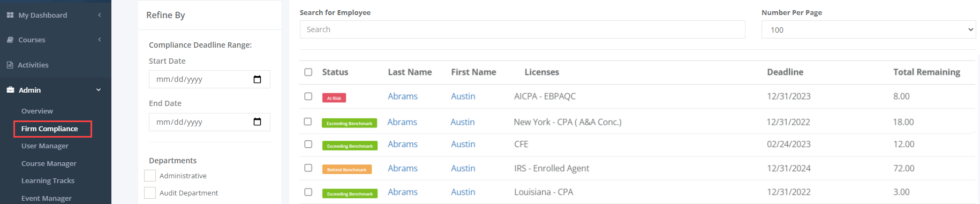Click the red At Risk status badge
Screen dimensions: 980x204
click(x=334, y=98)
